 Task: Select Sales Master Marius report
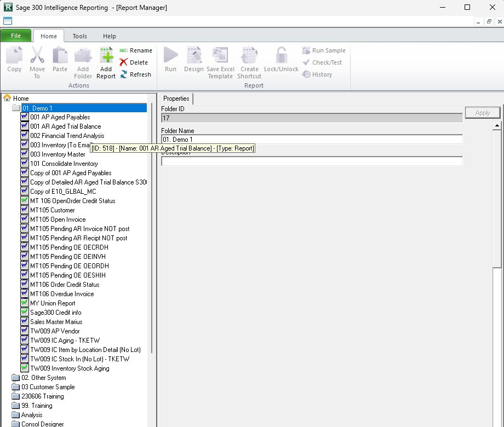point(56,322)
